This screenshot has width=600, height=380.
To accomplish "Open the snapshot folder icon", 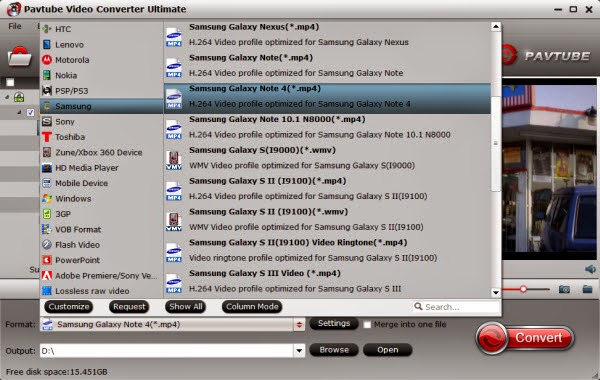I will click(x=587, y=289).
